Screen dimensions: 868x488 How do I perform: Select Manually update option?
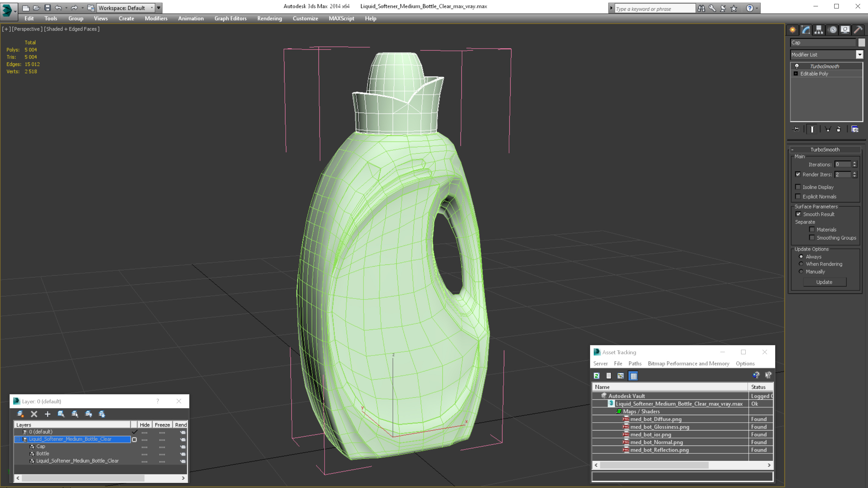pos(801,271)
